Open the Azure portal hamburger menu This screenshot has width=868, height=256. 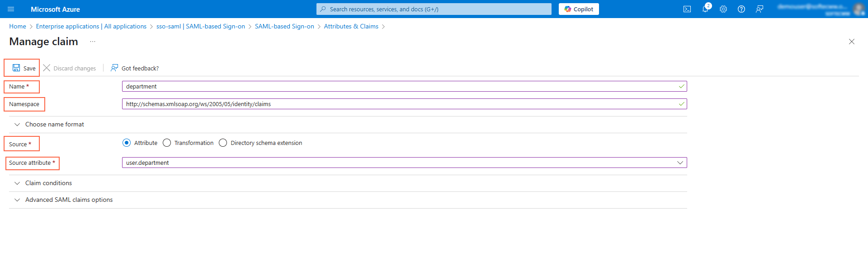[11, 9]
